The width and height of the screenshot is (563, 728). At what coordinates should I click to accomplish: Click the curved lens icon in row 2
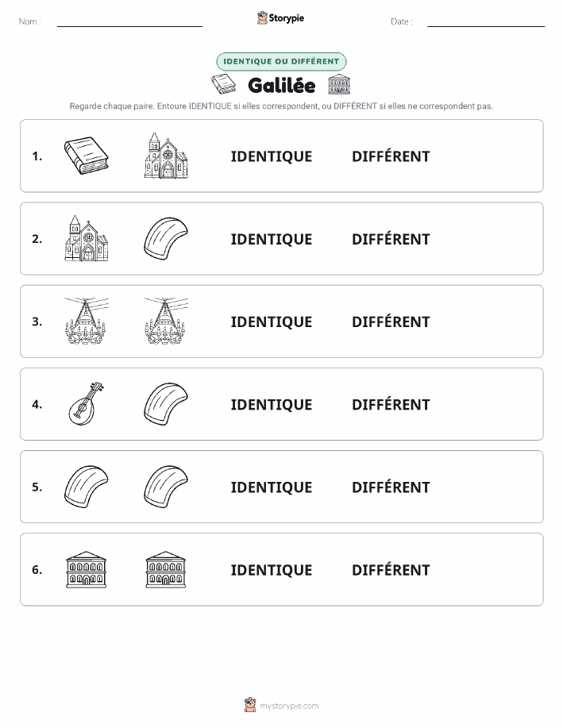[166, 238]
